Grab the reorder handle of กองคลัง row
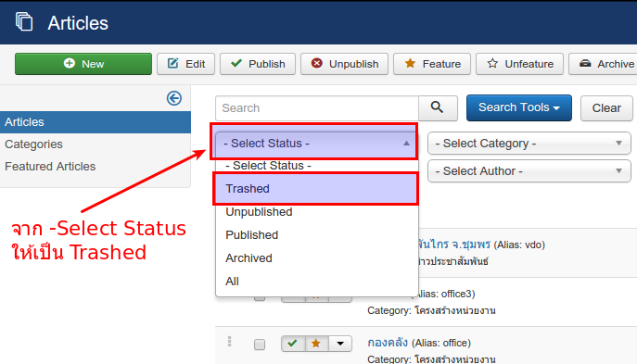The height and width of the screenshot is (364, 637). pos(230,341)
